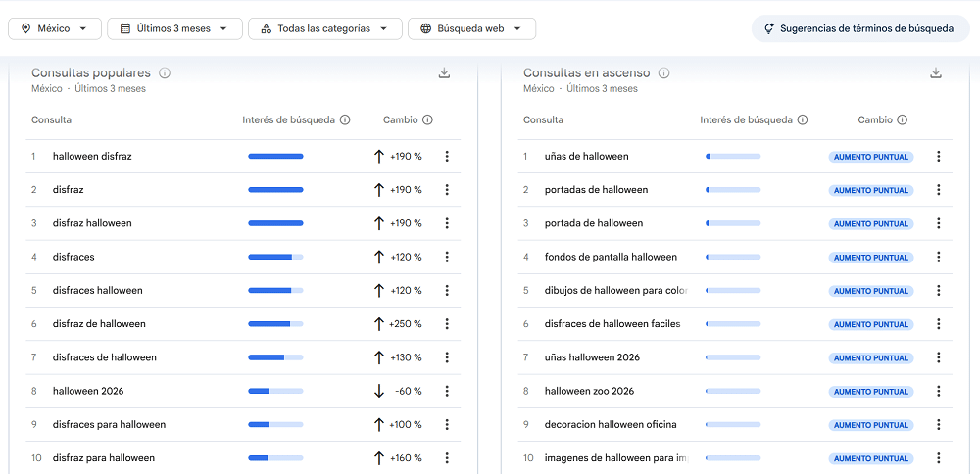Click the uñas de halloween query
This screenshot has width=980, height=474.
pyautogui.click(x=587, y=156)
